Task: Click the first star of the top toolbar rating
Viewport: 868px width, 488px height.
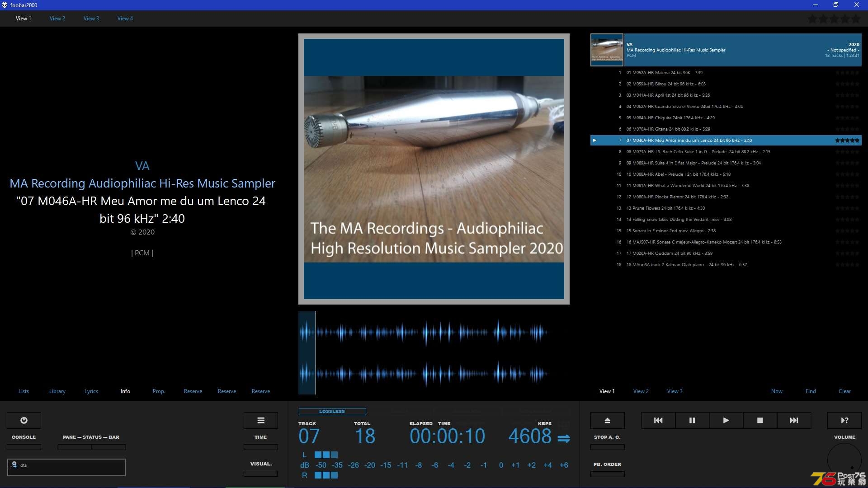Action: coord(812,19)
